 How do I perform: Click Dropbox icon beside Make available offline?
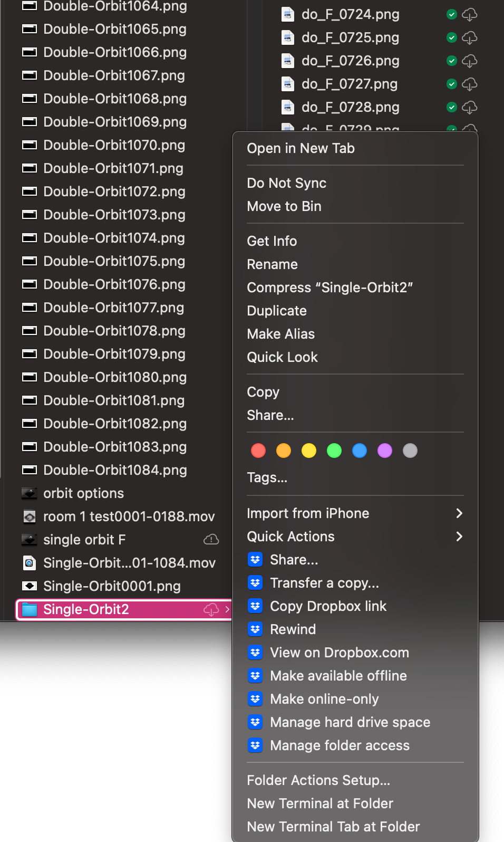pos(255,675)
